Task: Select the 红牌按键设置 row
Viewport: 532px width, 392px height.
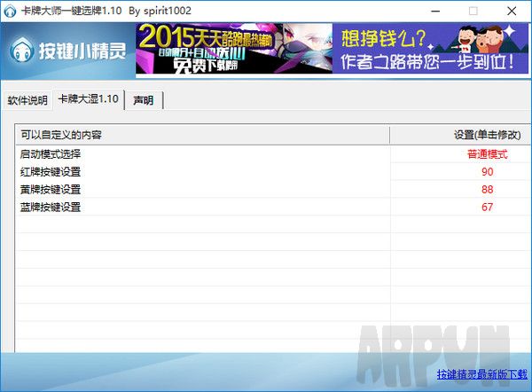Action: point(273,172)
